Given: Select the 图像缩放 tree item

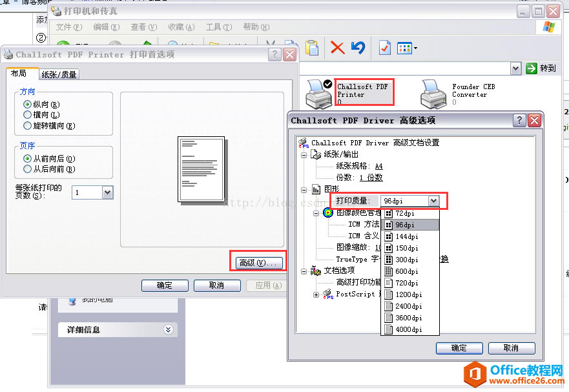Looking at the screenshot, I should point(358,247).
